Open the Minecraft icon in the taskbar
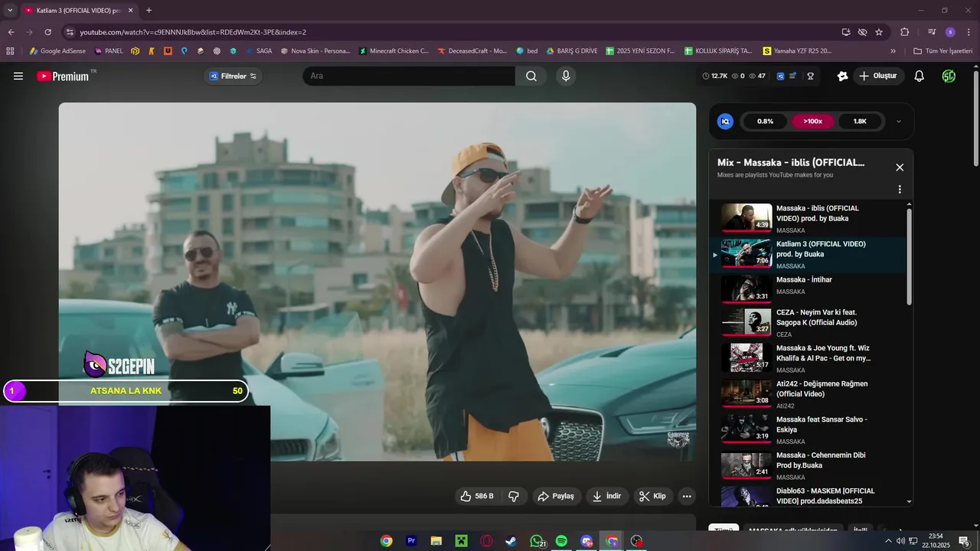980x551 pixels. [x=461, y=541]
